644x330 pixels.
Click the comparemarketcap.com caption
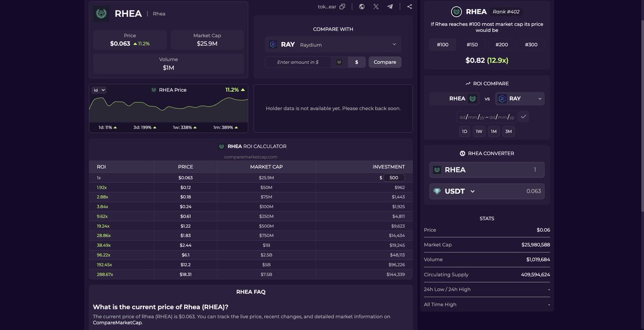coord(250,157)
